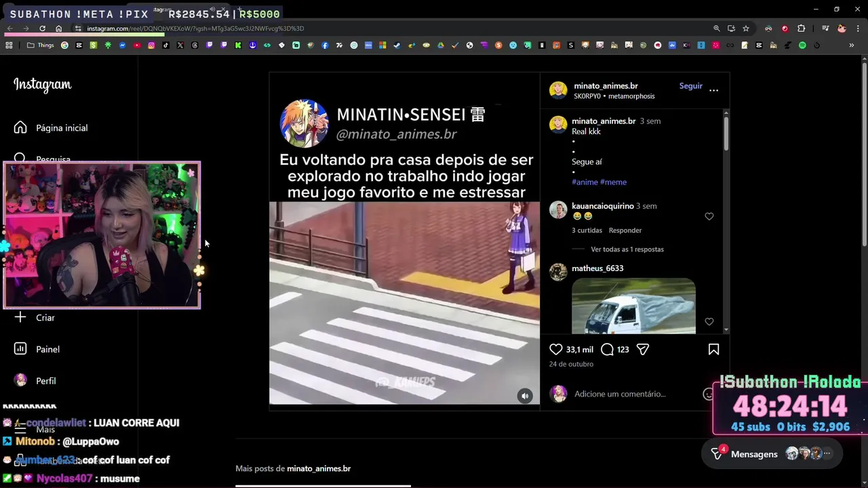
Task: Open the metamorphosis audio link
Action: (631, 96)
